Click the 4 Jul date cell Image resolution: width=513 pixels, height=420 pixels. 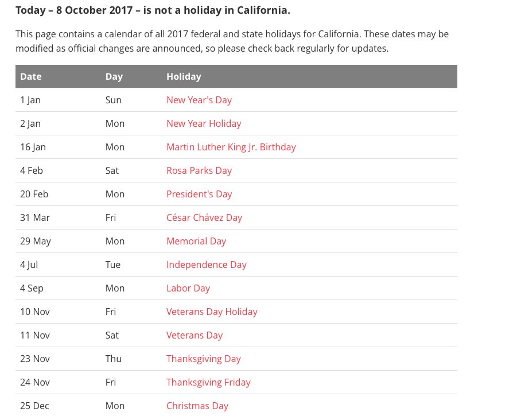[x=29, y=265]
